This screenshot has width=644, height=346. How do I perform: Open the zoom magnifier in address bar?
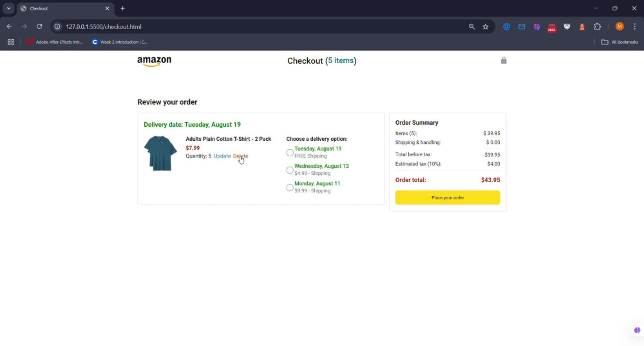(472, 26)
